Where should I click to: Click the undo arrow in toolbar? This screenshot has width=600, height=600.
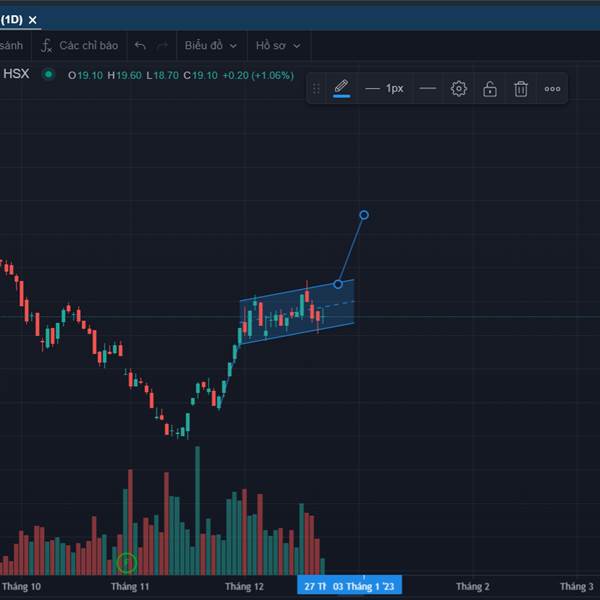click(x=140, y=46)
